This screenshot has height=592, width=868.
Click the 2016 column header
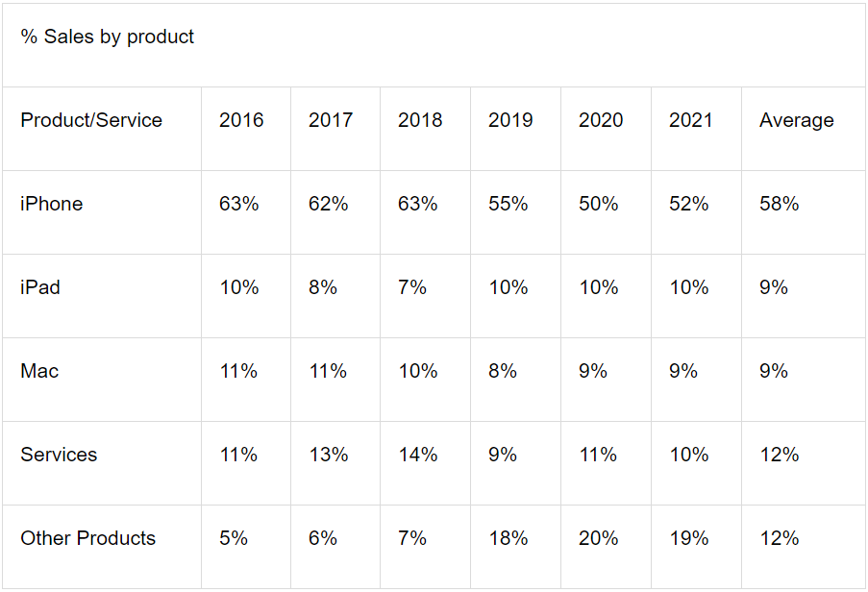coord(241,120)
